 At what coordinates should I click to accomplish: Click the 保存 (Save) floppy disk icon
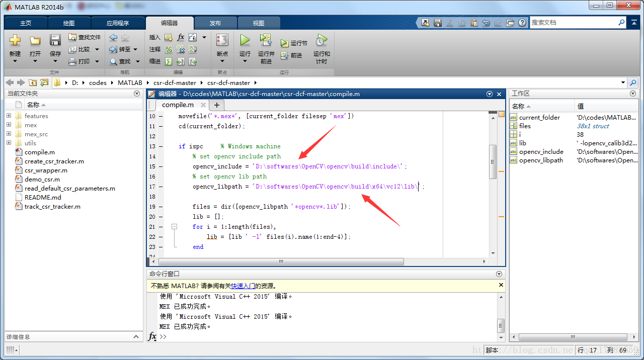[x=55, y=40]
